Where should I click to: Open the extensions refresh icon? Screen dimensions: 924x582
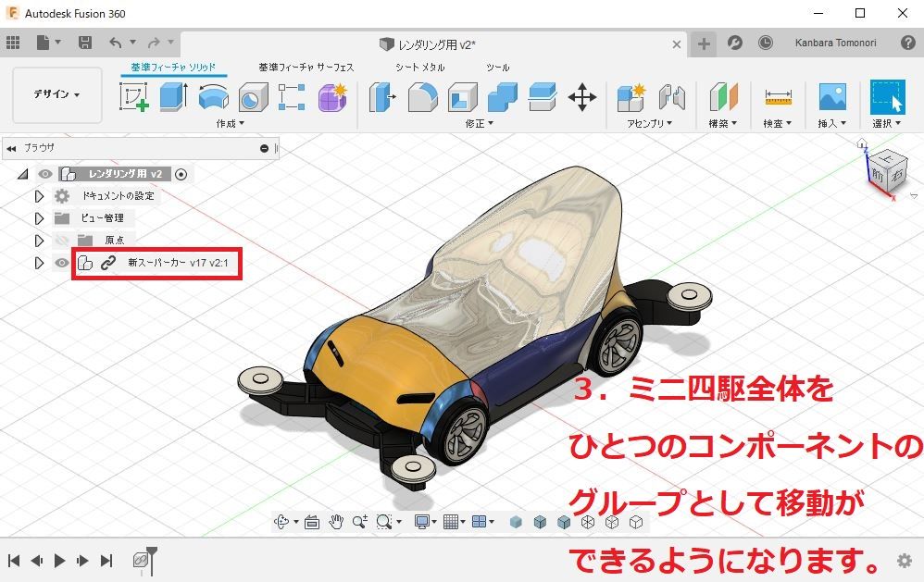pos(734,43)
